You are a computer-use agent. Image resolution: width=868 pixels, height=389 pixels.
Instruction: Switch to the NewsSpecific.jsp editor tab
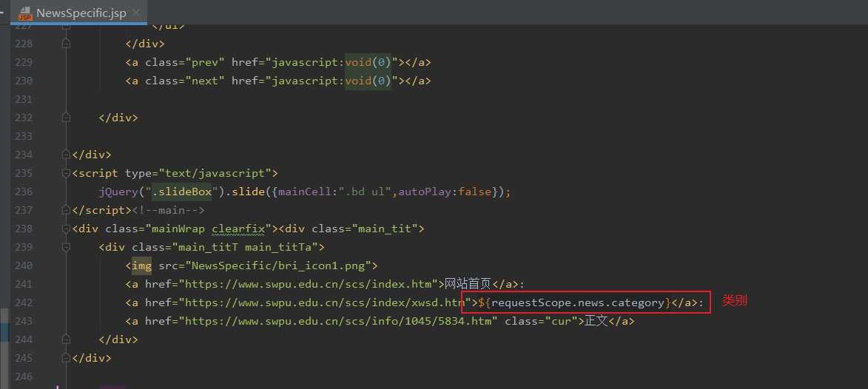tap(78, 12)
